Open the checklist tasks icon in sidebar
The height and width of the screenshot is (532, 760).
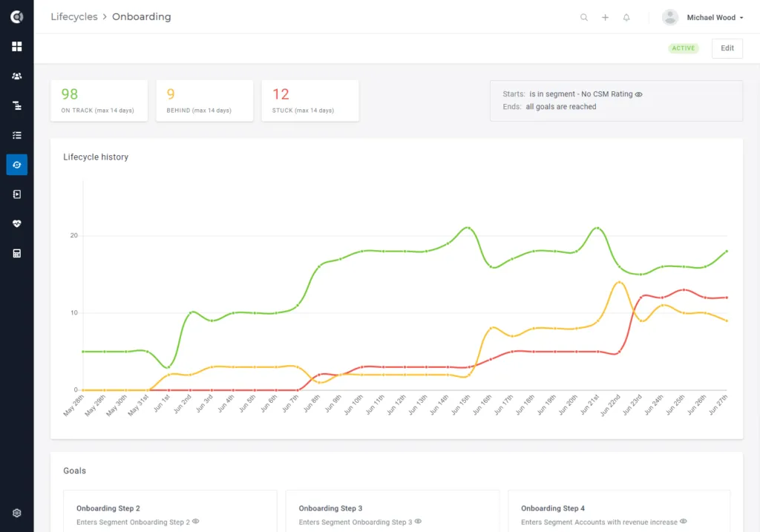(16, 135)
